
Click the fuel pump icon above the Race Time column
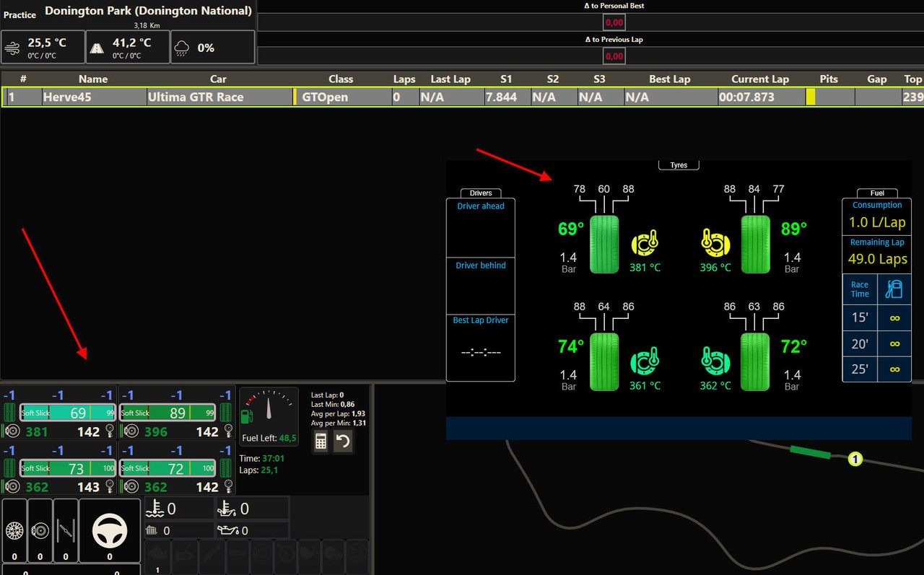[x=894, y=289]
